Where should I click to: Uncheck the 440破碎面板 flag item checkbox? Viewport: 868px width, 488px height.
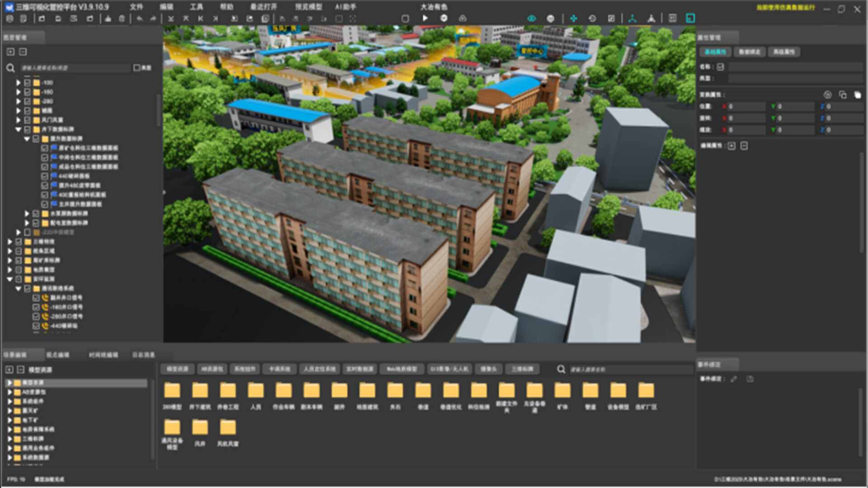click(44, 176)
